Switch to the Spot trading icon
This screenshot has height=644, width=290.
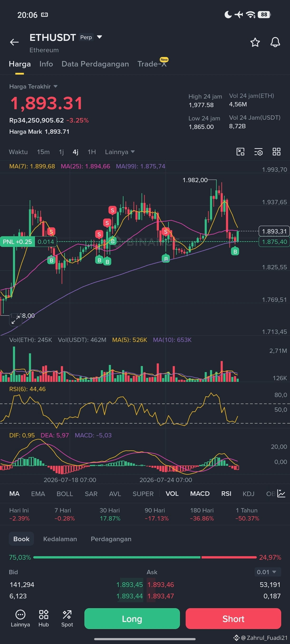pyautogui.click(x=67, y=618)
